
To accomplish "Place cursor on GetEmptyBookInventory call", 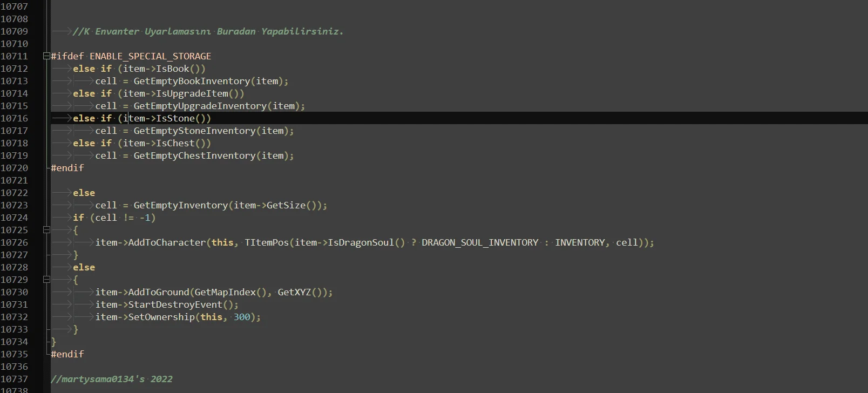I will (x=191, y=81).
